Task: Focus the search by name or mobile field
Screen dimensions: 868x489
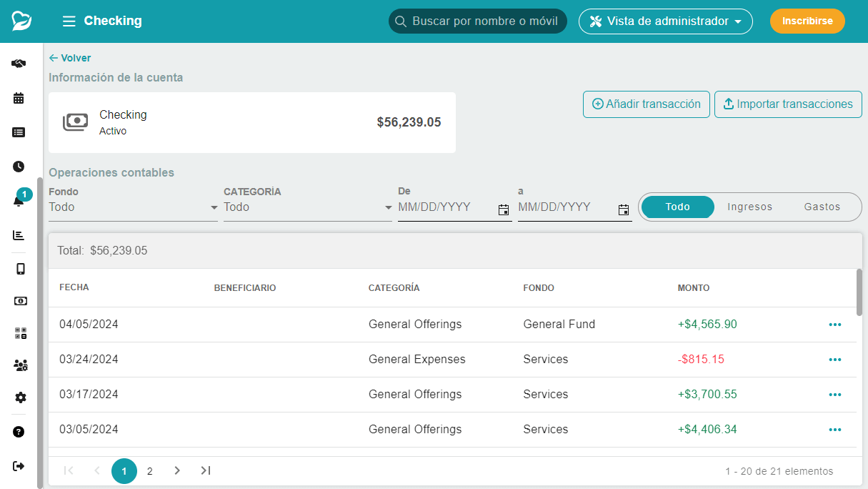Action: point(478,21)
